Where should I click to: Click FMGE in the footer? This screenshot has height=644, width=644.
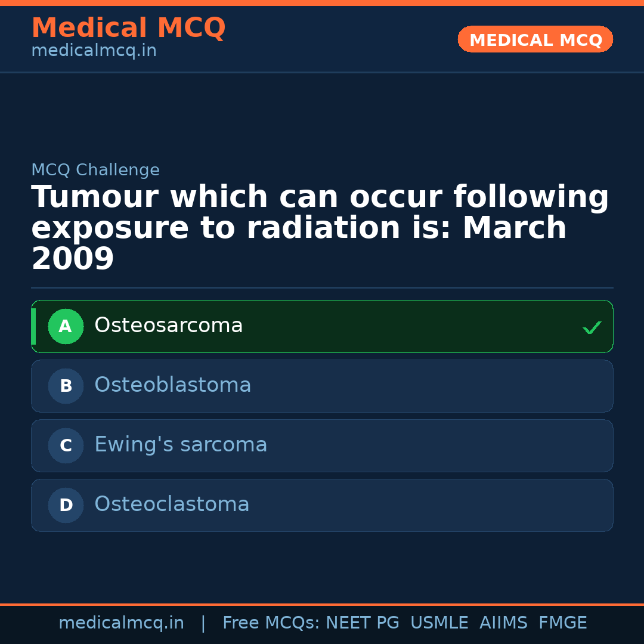[562, 622]
